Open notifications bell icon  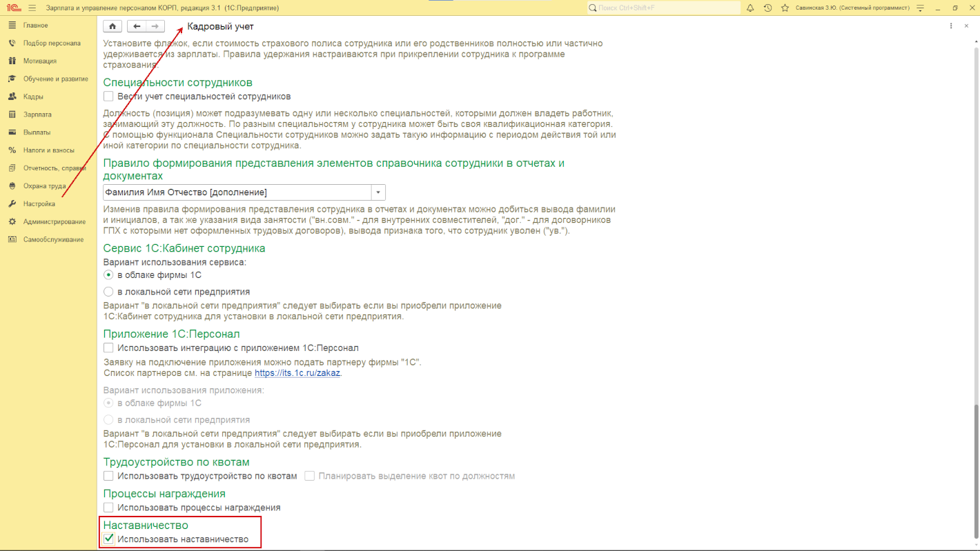tap(750, 8)
